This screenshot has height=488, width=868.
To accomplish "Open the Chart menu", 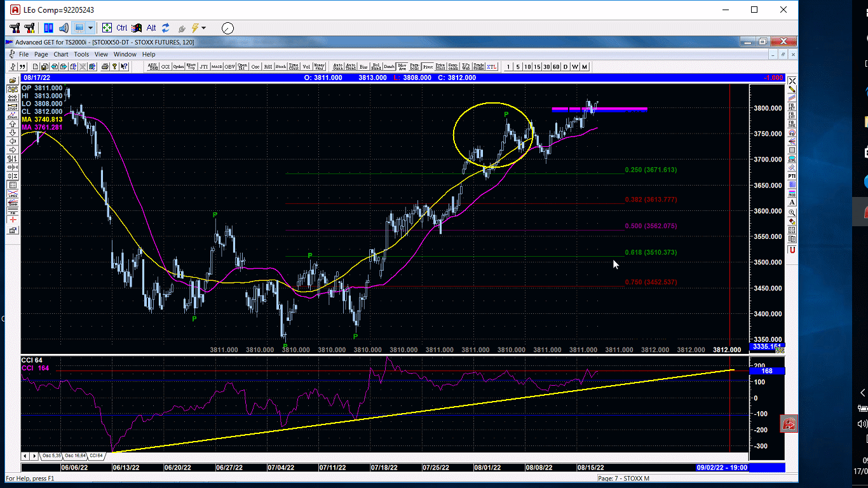I will [x=61, y=54].
